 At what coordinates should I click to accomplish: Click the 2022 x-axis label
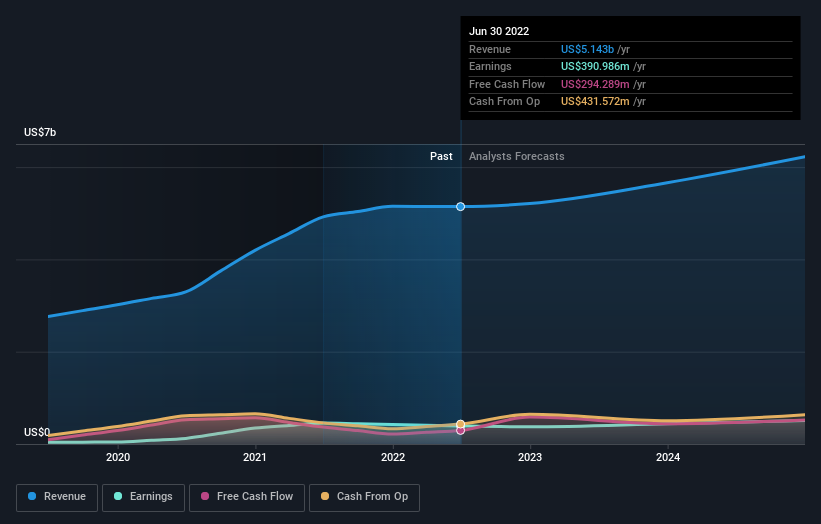[393, 457]
